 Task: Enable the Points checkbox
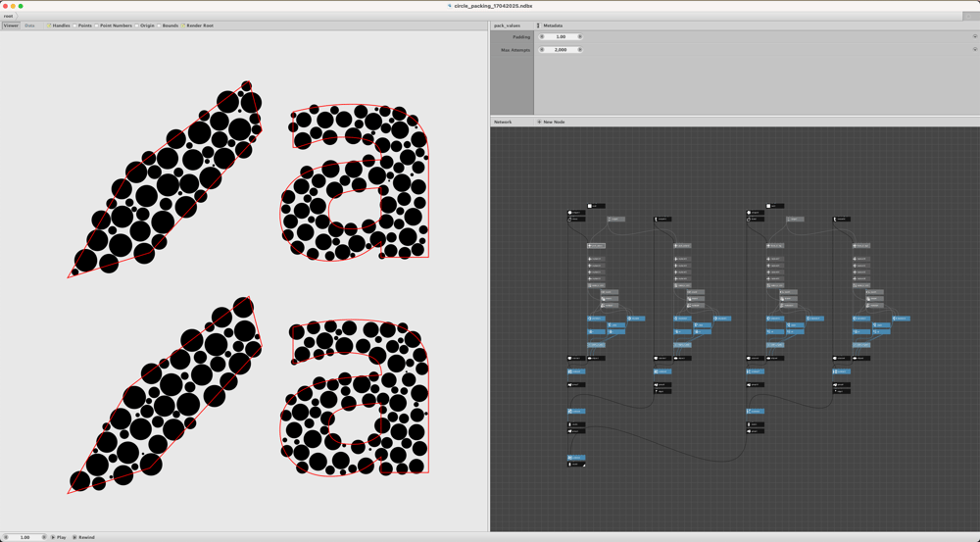(74, 25)
